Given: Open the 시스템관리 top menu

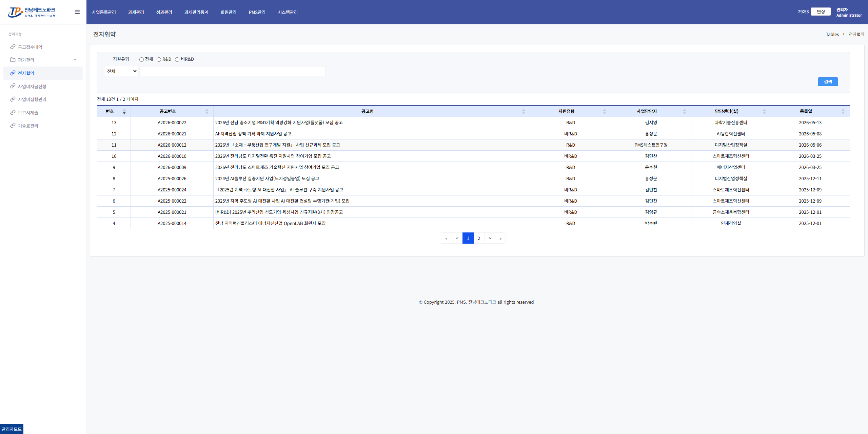Looking at the screenshot, I should point(288,12).
